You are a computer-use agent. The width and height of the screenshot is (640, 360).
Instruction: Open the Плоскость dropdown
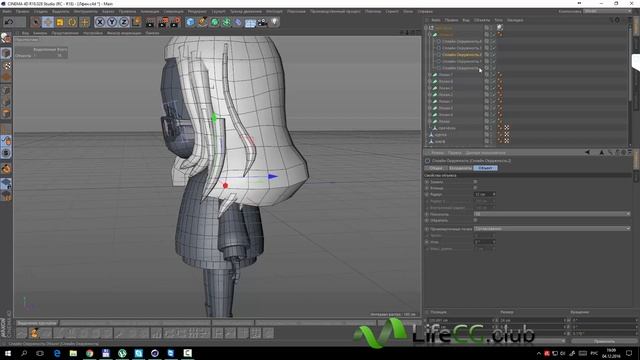pyautogui.click(x=552, y=214)
